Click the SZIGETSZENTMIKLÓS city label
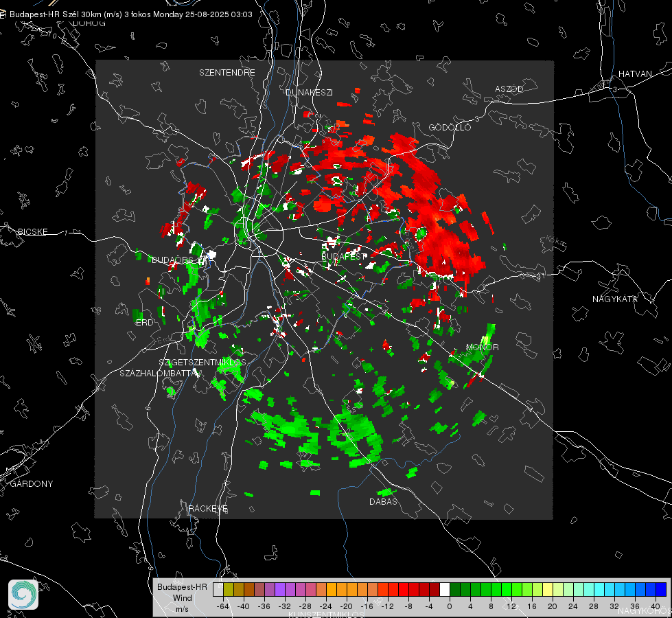 tap(202, 363)
